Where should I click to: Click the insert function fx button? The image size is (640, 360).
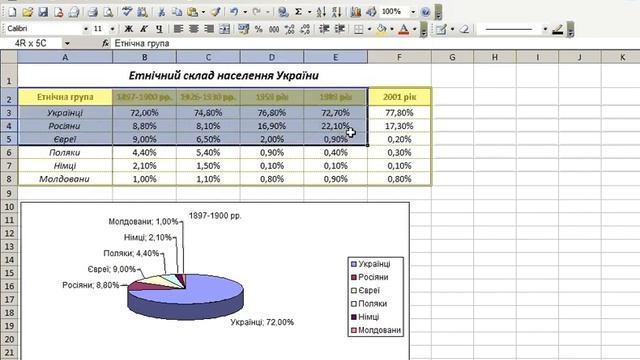pos(105,43)
